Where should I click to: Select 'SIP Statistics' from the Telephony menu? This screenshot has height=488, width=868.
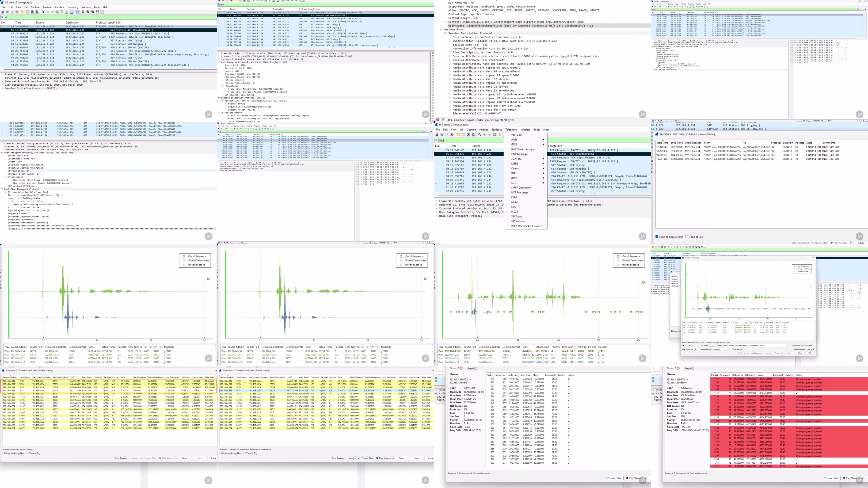pos(518,221)
